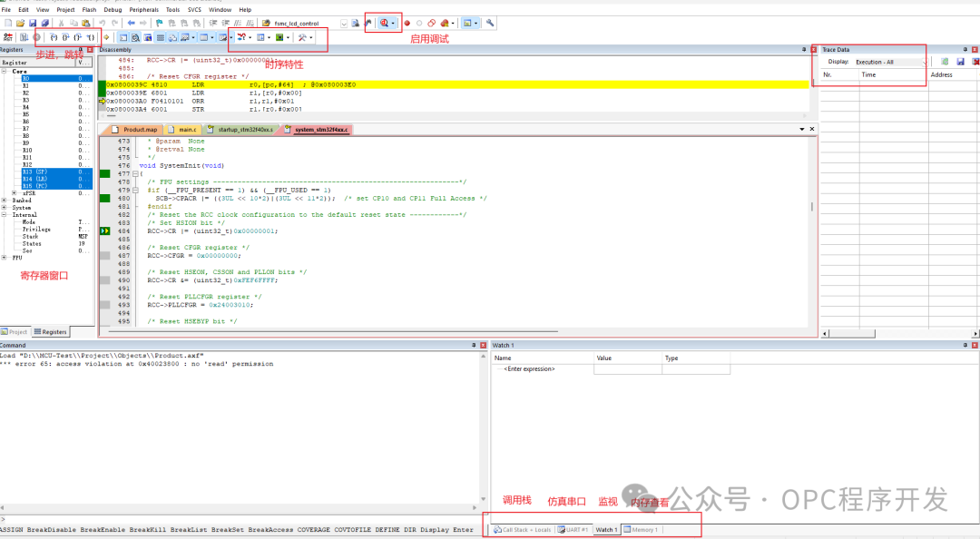Expand the System register group

click(5, 208)
